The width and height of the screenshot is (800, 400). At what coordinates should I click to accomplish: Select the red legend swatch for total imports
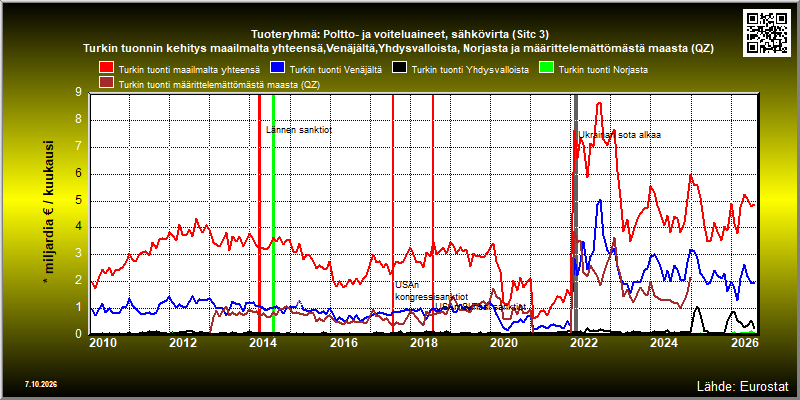[106, 69]
